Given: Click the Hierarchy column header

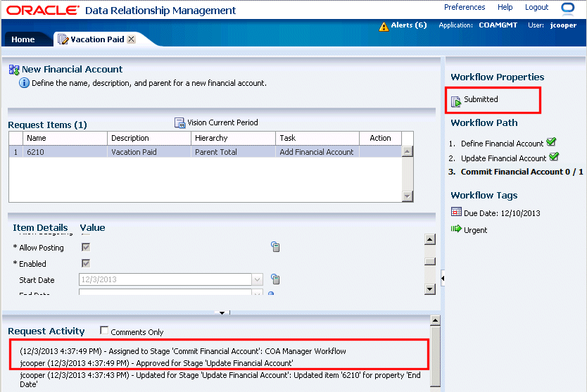Looking at the screenshot, I should pos(233,138).
